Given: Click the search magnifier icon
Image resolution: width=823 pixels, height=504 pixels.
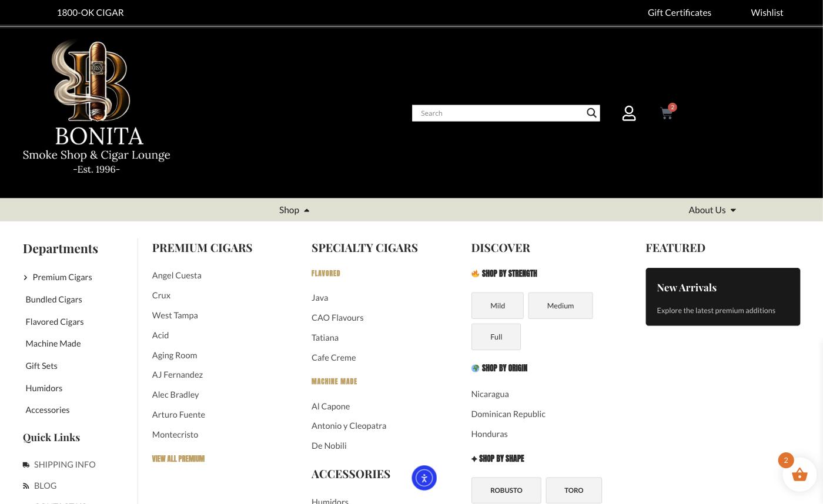Looking at the screenshot, I should [x=591, y=113].
